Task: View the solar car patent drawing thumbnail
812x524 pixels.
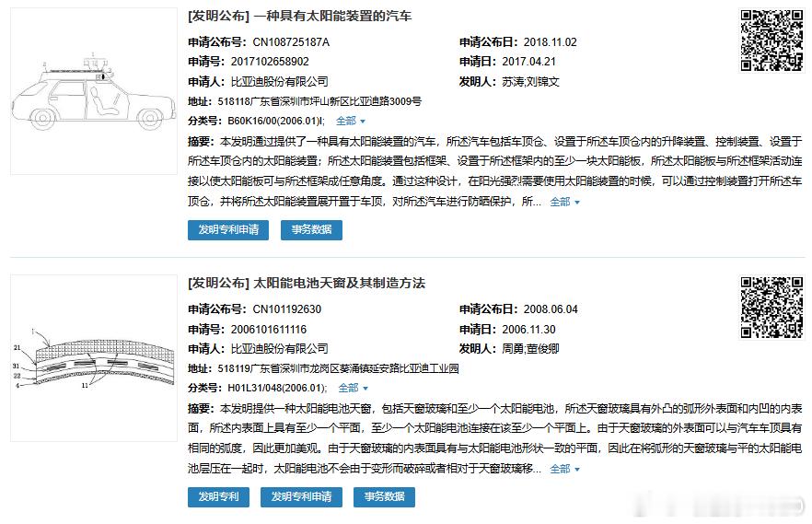Action: point(94,91)
